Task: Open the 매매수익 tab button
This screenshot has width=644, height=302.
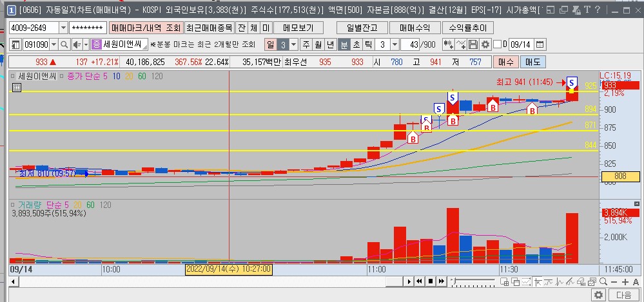Action: (x=415, y=28)
